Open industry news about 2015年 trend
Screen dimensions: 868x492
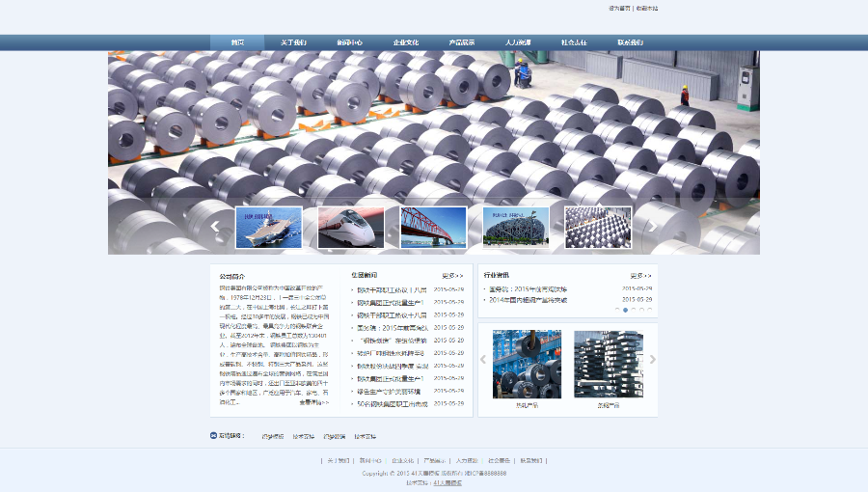point(529,288)
